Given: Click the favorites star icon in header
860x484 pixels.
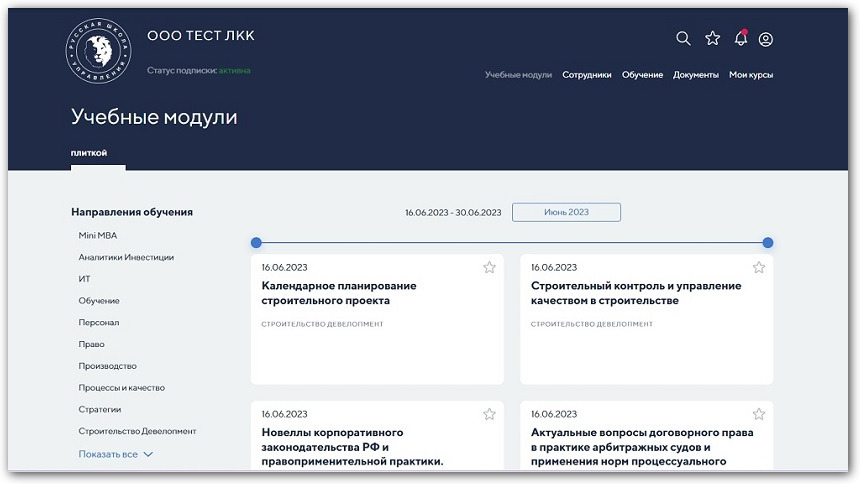Looking at the screenshot, I should coord(712,39).
